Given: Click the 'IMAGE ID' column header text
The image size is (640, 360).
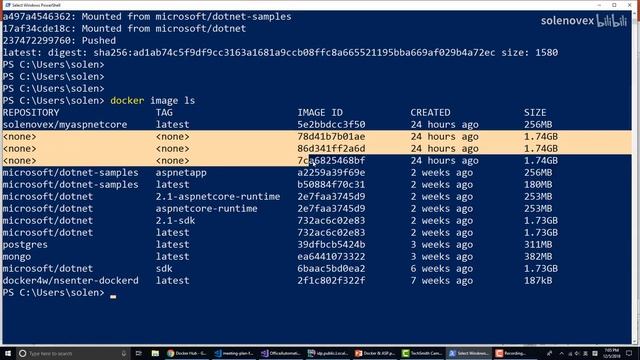Looking at the screenshot, I should pos(320,112).
